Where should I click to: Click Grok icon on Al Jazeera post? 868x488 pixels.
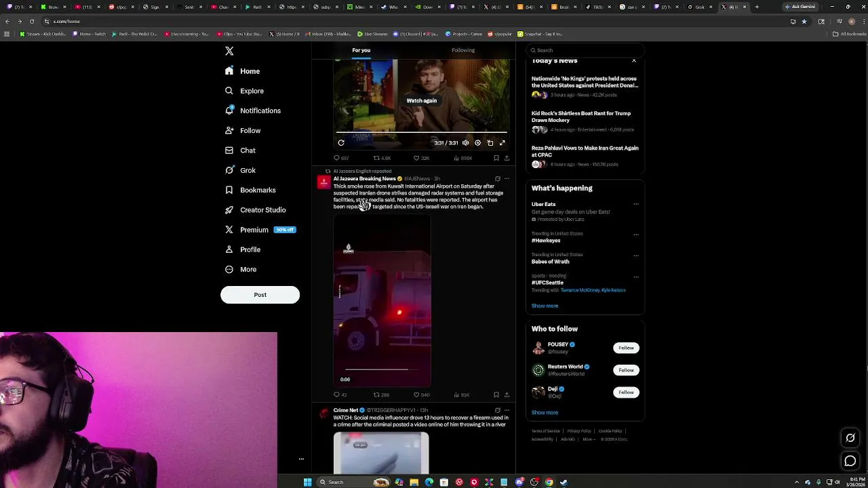pos(498,179)
